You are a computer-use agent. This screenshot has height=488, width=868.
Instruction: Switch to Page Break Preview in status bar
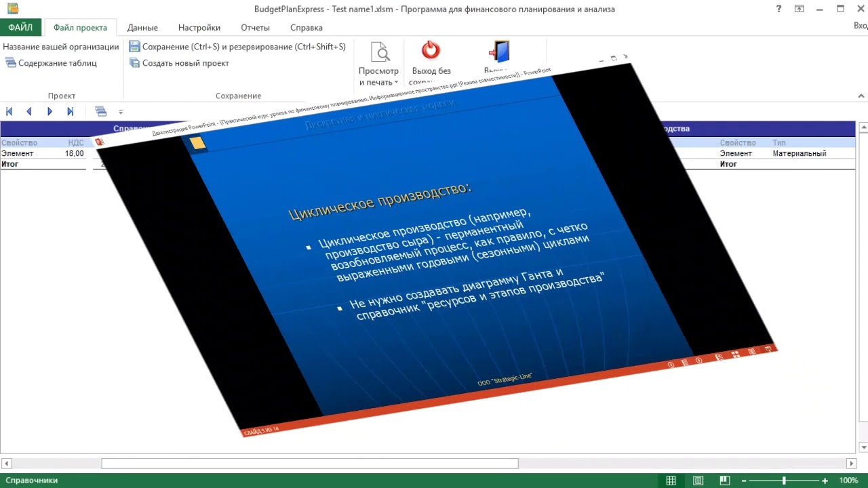pos(725,481)
